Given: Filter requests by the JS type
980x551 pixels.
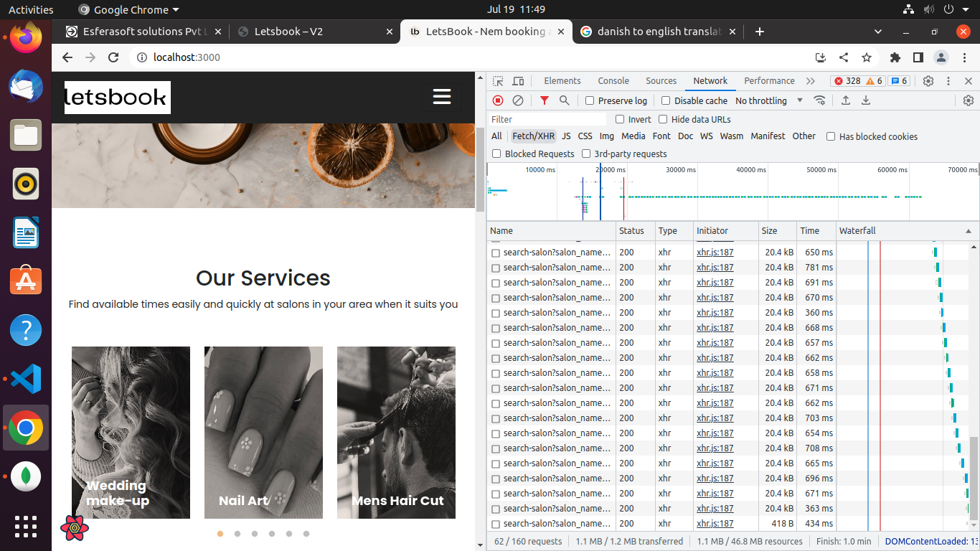Looking at the screenshot, I should [x=566, y=136].
